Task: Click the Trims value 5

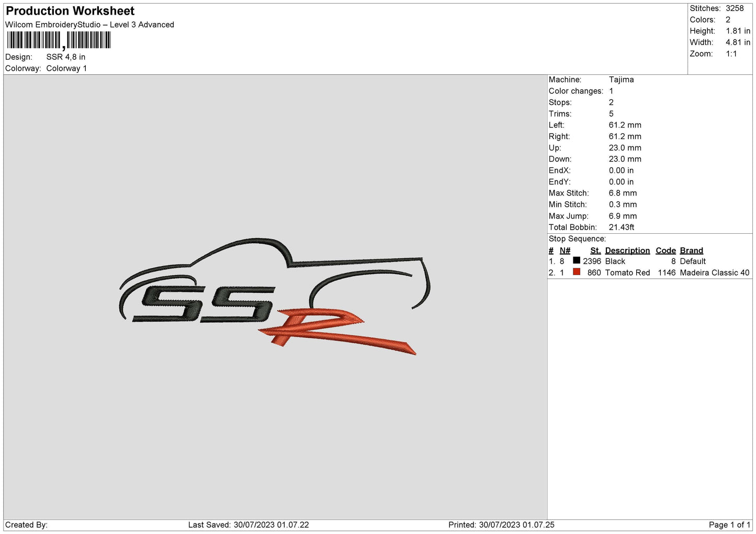Action: (611, 114)
